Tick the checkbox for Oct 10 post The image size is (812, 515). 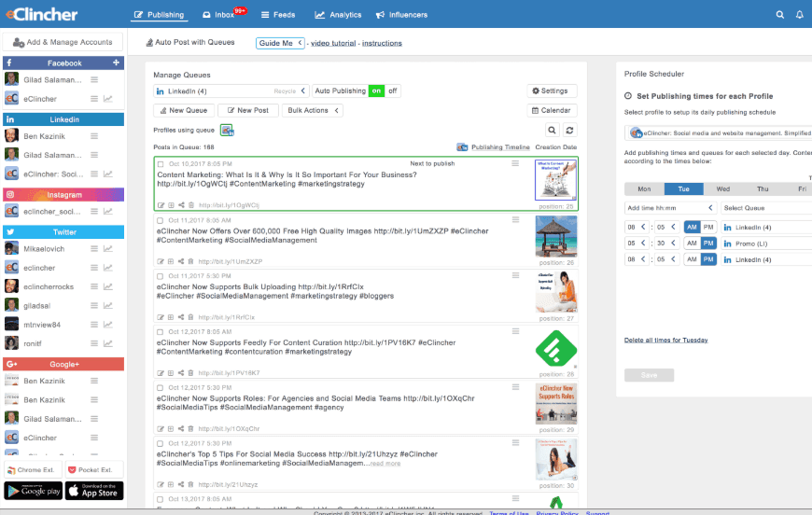161,163
